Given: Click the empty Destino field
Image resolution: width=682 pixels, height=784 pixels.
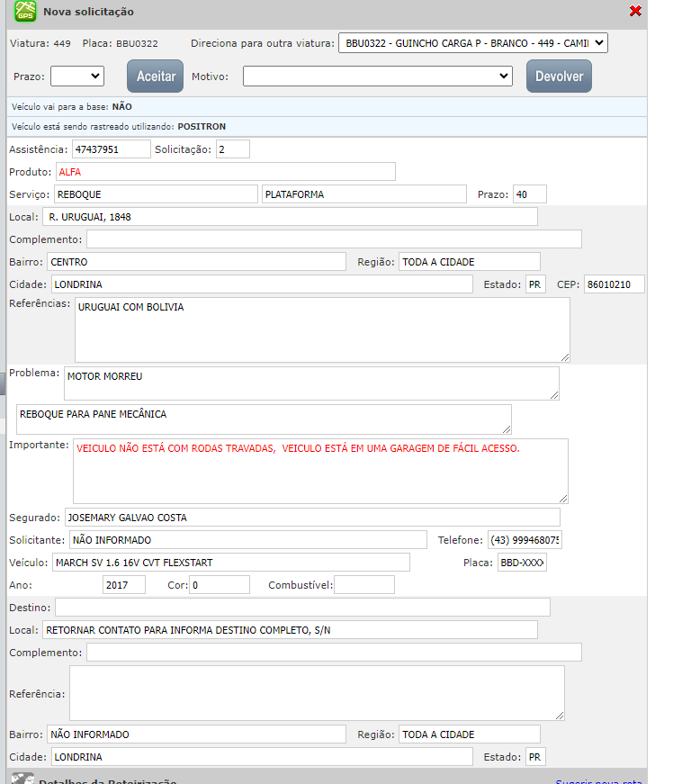Looking at the screenshot, I should [302, 608].
